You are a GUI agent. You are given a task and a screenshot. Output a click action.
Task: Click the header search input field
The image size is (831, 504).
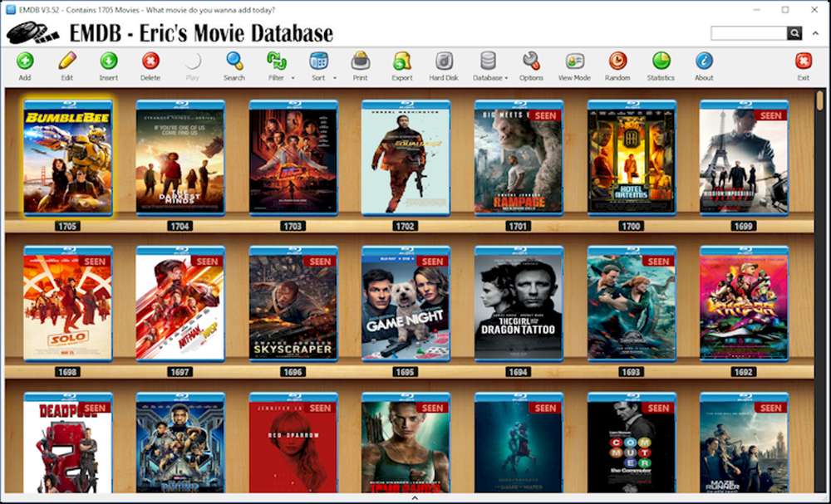click(749, 33)
